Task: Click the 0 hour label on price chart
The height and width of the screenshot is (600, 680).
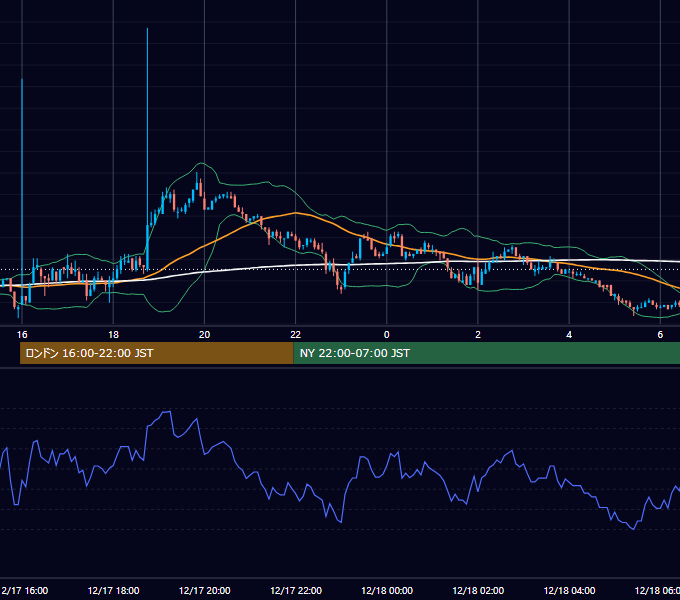Action: tap(386, 335)
